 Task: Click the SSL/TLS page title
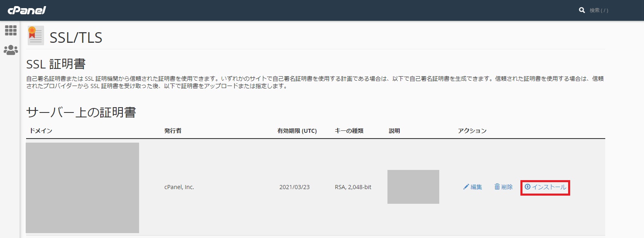point(76,37)
